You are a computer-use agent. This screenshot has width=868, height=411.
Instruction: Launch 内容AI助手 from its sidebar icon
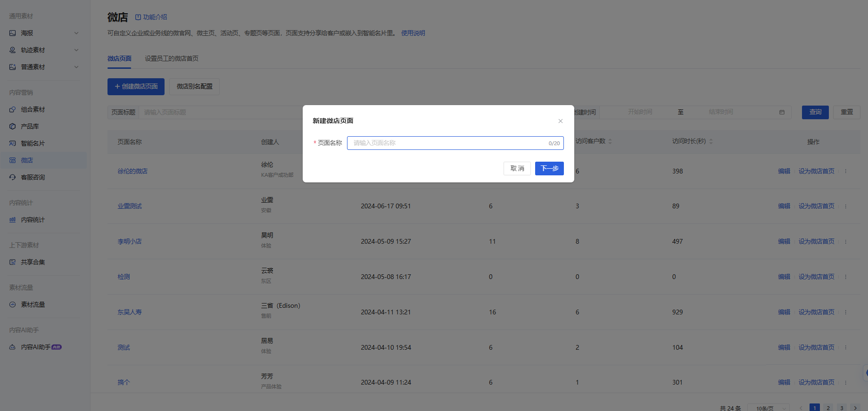13,347
